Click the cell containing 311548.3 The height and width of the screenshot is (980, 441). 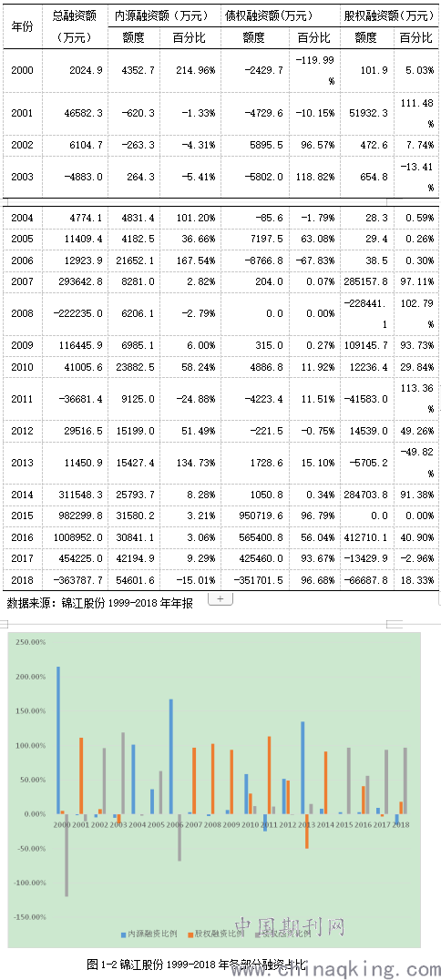pyautogui.click(x=74, y=495)
